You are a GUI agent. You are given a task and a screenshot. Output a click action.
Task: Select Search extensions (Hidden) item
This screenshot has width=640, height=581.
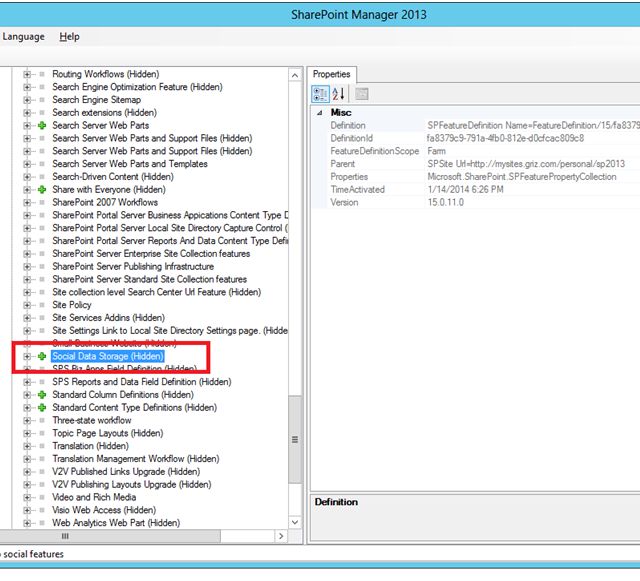pos(104,113)
